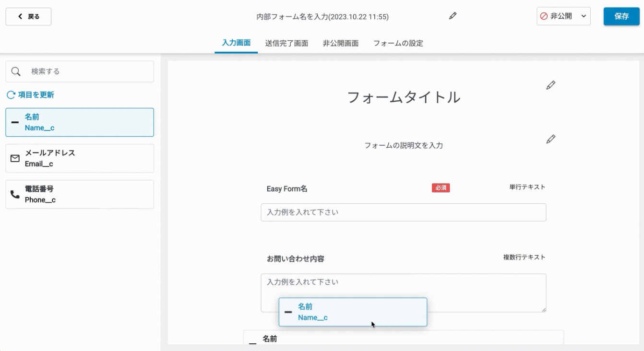The width and height of the screenshot is (644, 351).
Task: Click the prohibited icon in 非公開 dropdown
Action: [544, 16]
